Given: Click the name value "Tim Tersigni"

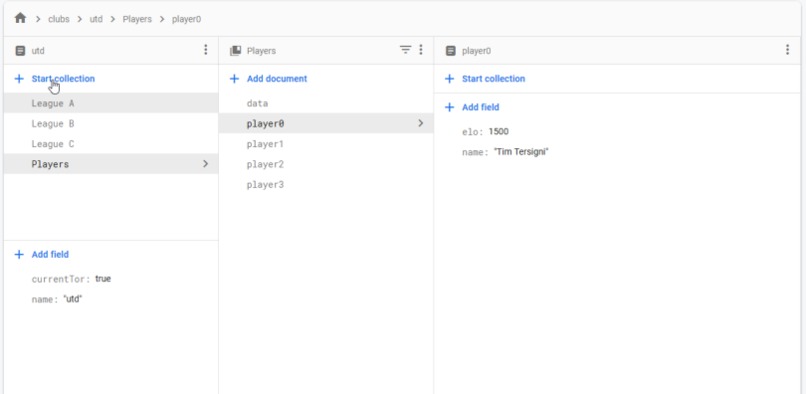Looking at the screenshot, I should coord(521,152).
